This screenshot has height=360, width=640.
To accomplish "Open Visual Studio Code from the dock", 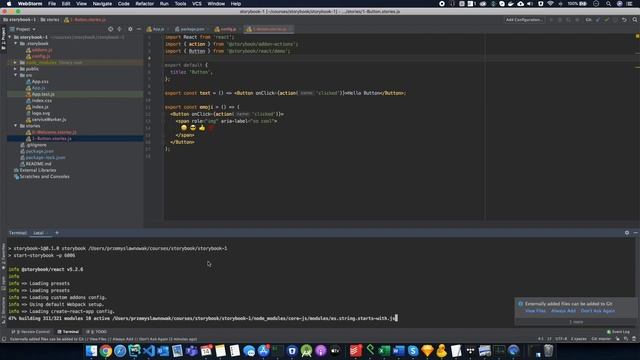I will pos(149,351).
